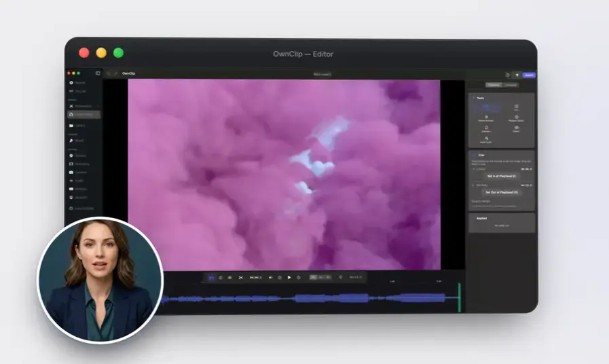Select the magnifier-icon tool in Tools panel
The width and height of the screenshot is (609, 364).
pyautogui.click(x=486, y=140)
